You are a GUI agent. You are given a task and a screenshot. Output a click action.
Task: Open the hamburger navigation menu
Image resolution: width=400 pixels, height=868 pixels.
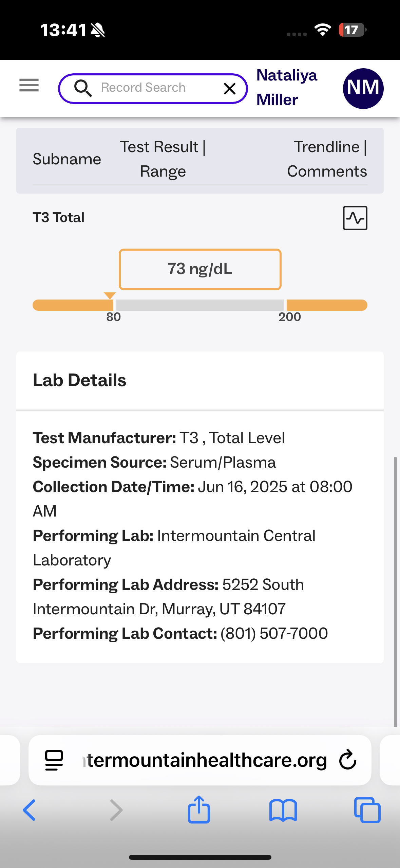click(29, 85)
